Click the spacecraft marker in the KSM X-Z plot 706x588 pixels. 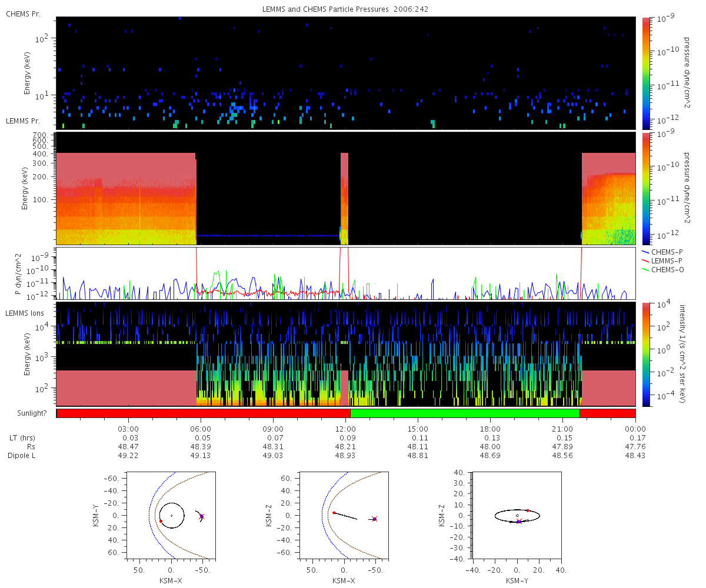(x=374, y=519)
